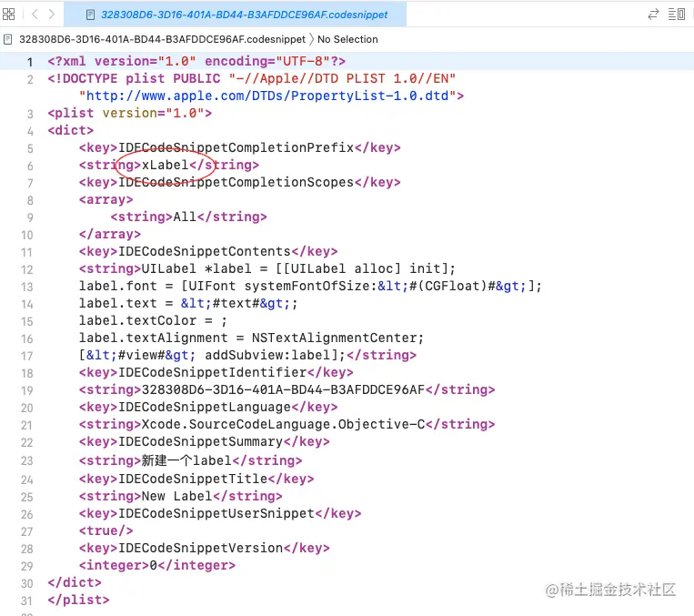Click the IDECodeSnippetVersion key text

coord(200,548)
